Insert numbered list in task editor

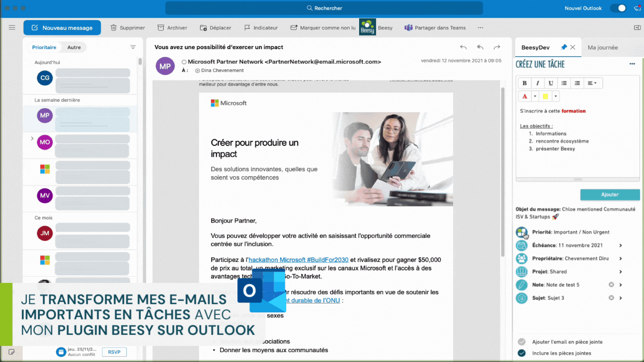pyautogui.click(x=577, y=83)
